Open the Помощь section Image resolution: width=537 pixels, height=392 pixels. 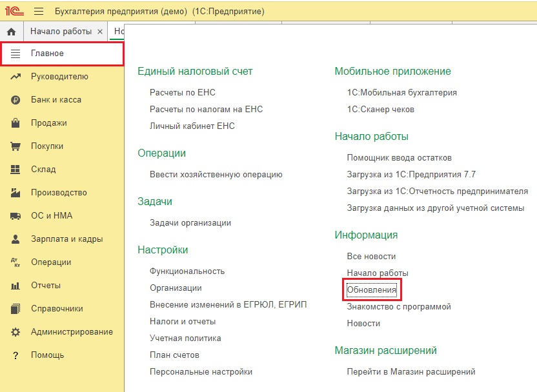[x=47, y=355]
